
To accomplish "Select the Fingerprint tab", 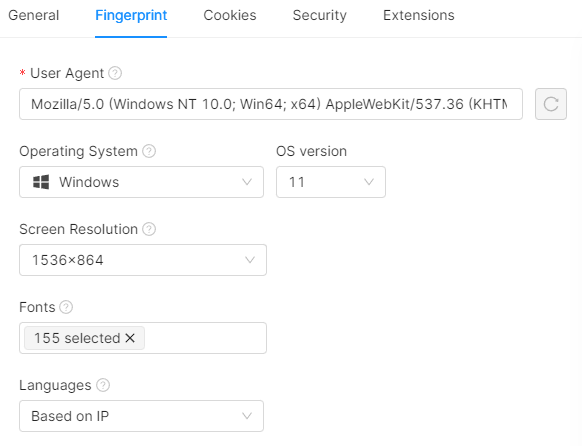I will point(131,15).
